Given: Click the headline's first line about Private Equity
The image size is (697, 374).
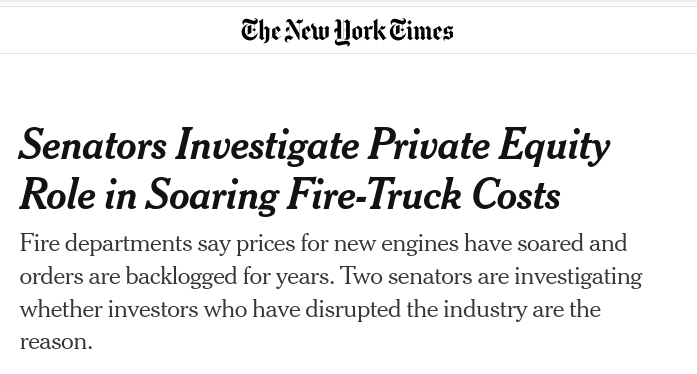Looking at the screenshot, I should tap(314, 146).
